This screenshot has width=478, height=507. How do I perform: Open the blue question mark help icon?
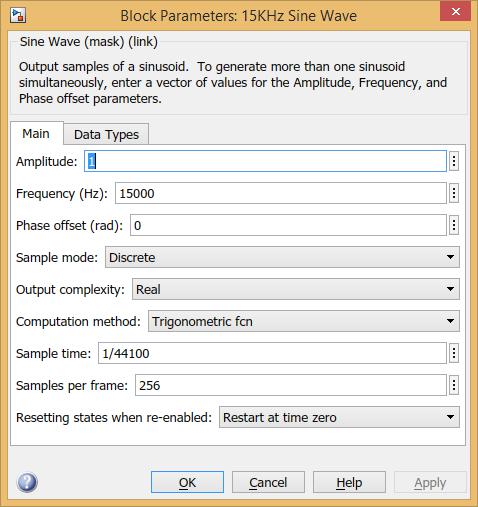tap(27, 482)
